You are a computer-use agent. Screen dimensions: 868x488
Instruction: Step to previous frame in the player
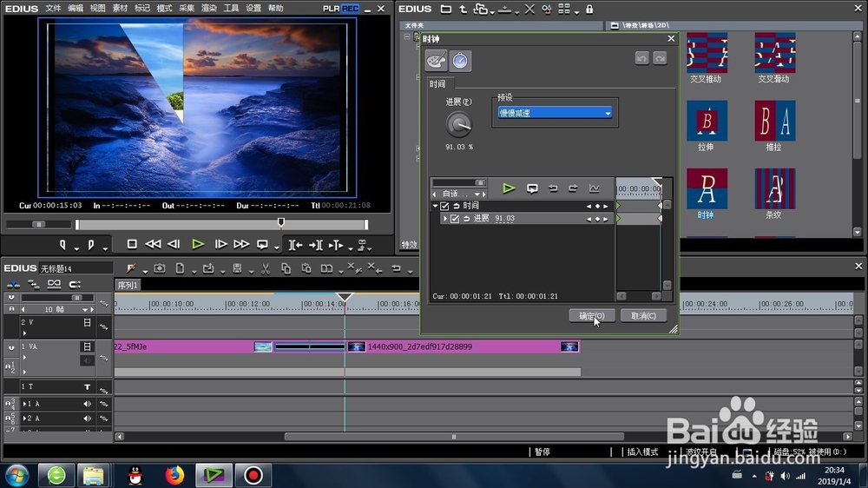[174, 244]
